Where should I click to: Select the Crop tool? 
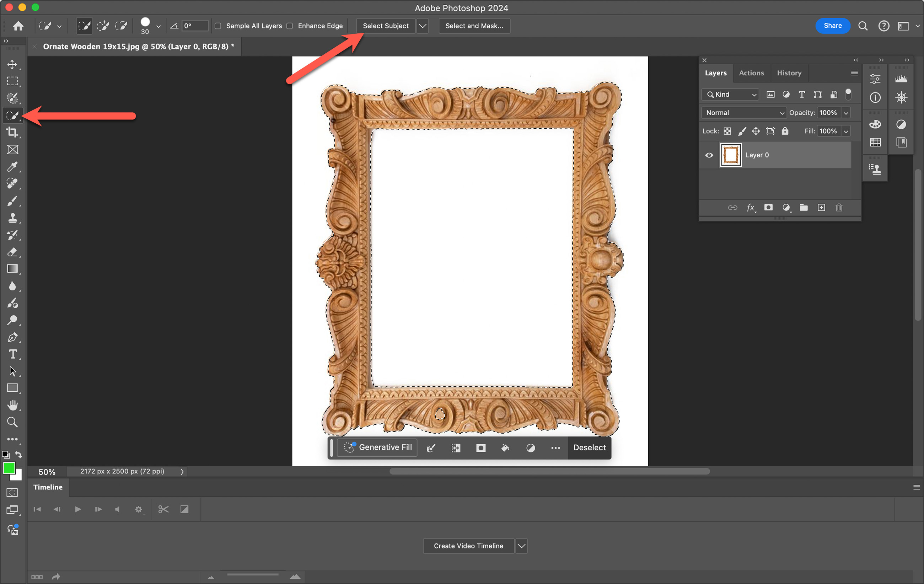point(12,132)
